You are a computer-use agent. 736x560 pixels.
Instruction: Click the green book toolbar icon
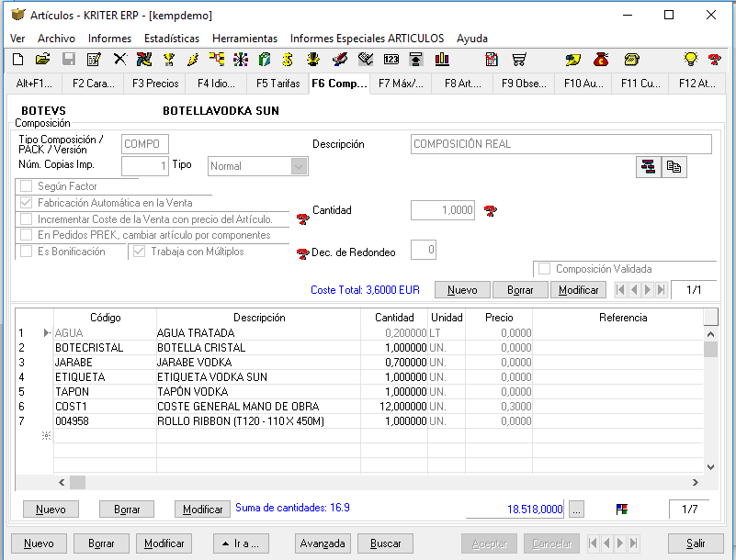coord(265,60)
